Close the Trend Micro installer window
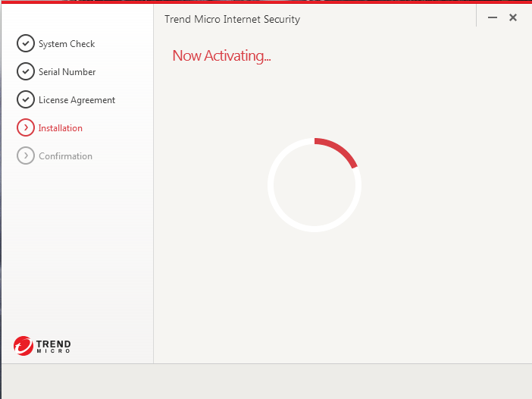Screen dimensions: 532x399 513,17
